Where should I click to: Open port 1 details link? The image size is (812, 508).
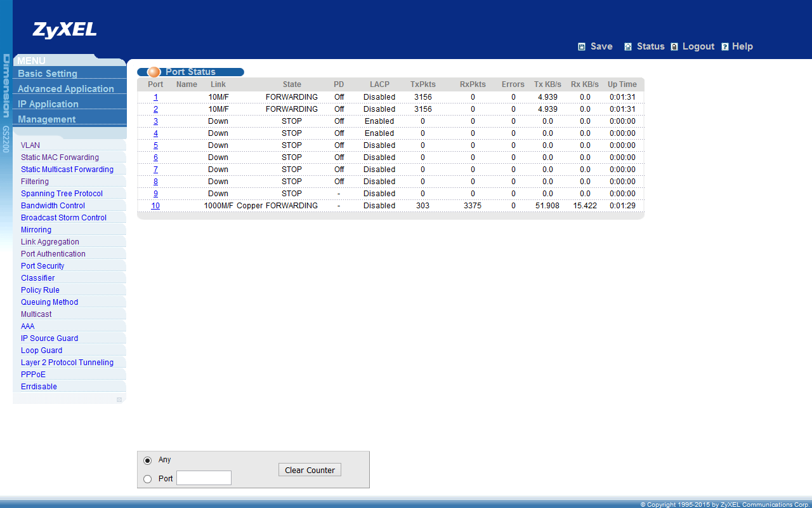pyautogui.click(x=155, y=97)
